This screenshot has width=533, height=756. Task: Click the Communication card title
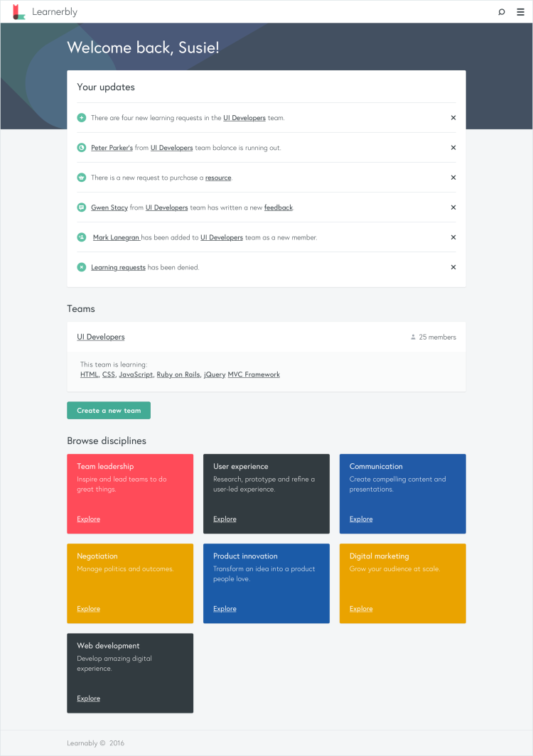click(376, 466)
